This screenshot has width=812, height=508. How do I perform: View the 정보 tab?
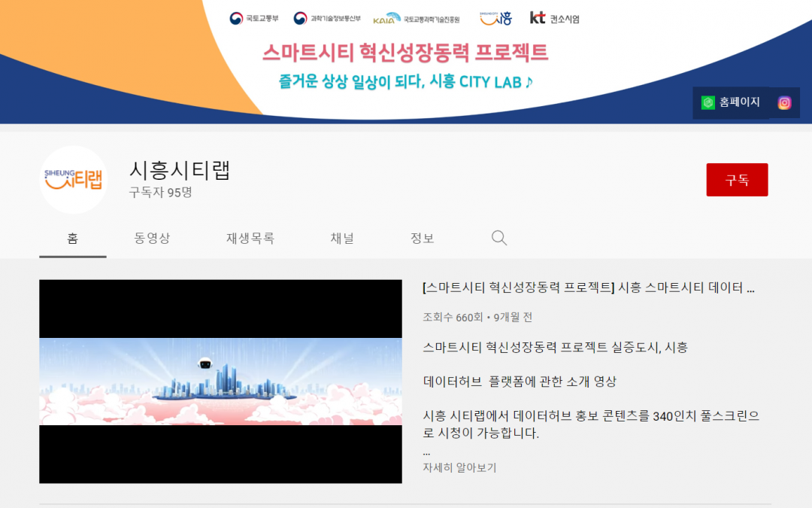(422, 239)
